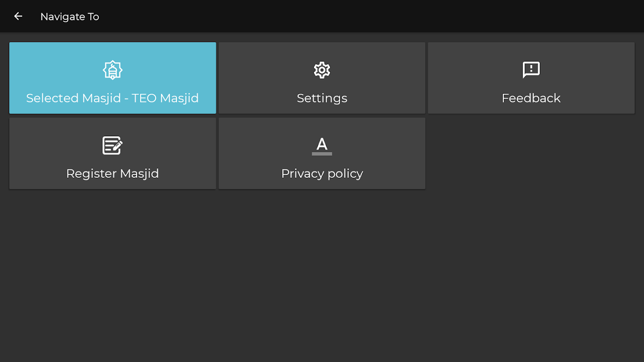Click the 'Privacy policy' label text

point(322,174)
